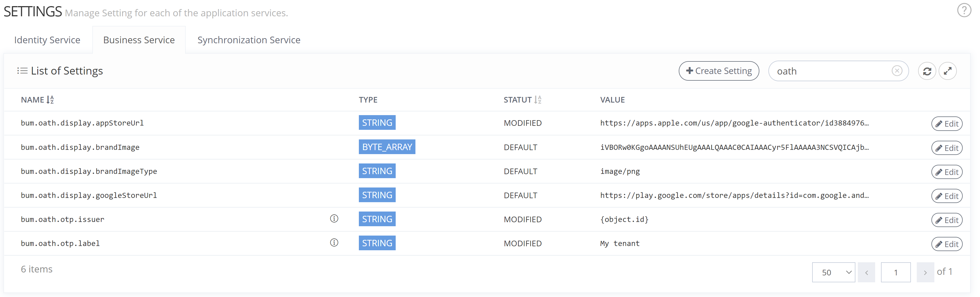
Task: Show info for bum.oath.otp.issuer
Action: (334, 219)
